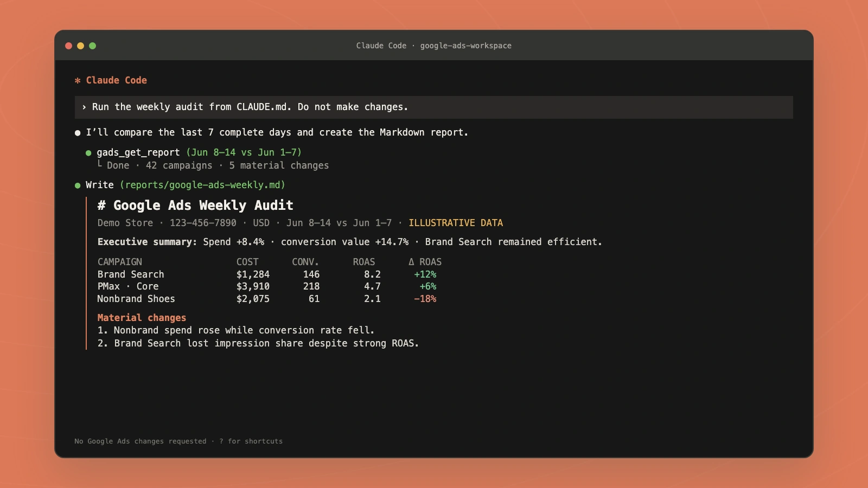Viewport: 868px width, 488px height.
Task: Click the green maximize window button
Action: (x=92, y=46)
